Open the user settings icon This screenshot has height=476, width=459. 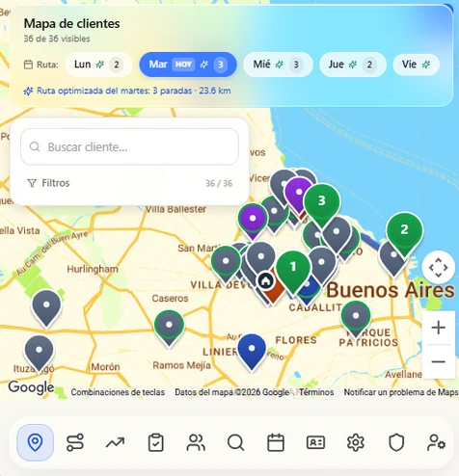[436, 442]
